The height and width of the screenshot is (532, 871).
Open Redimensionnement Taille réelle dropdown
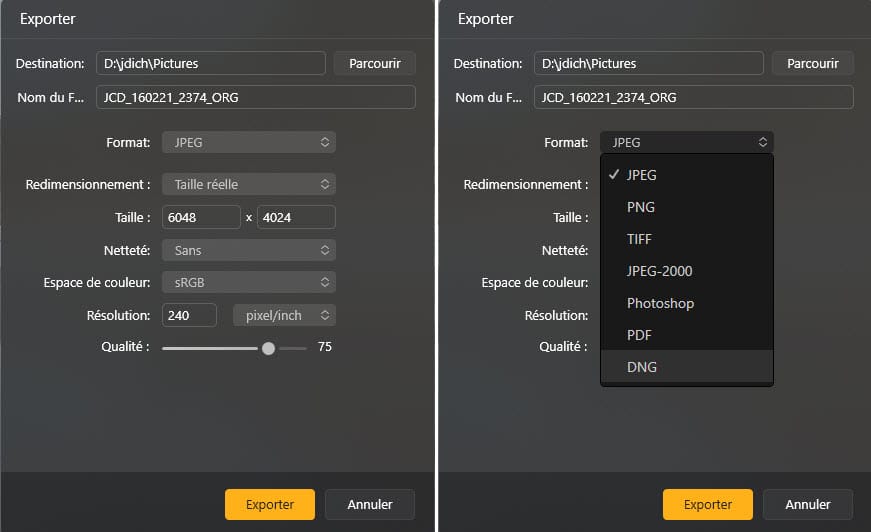point(249,184)
